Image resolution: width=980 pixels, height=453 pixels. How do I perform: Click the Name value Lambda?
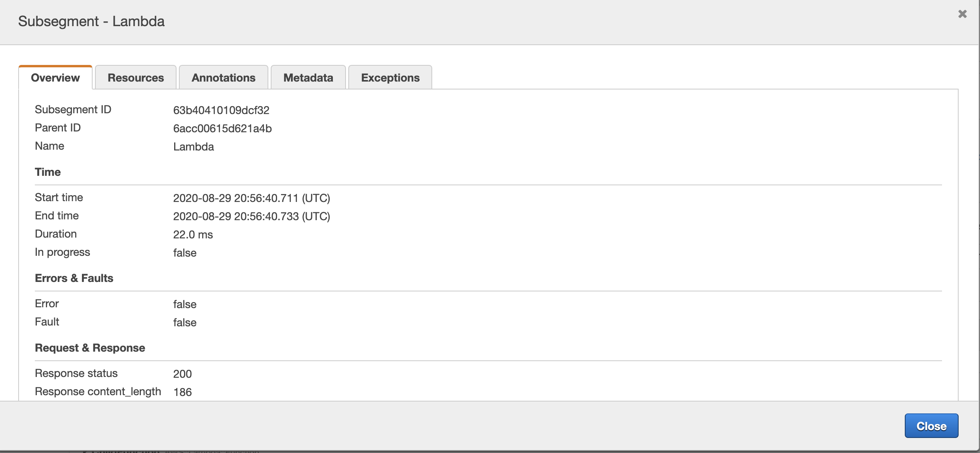tap(193, 147)
